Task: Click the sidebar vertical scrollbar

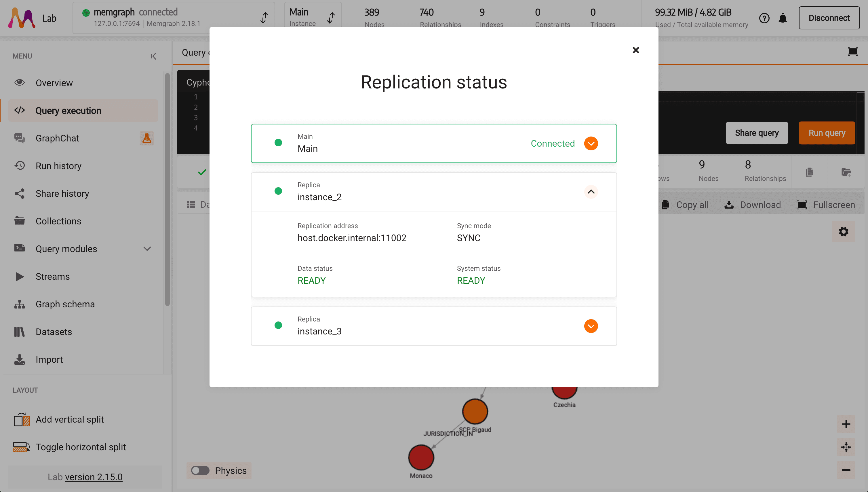Action: point(167,189)
